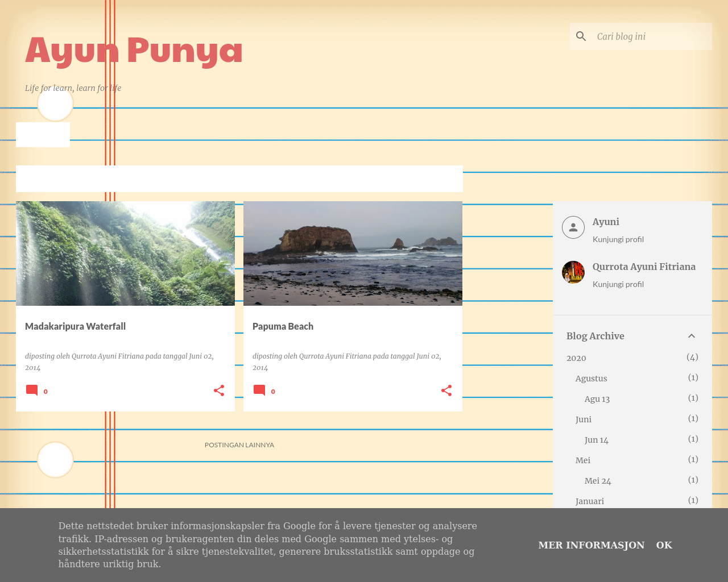Share the Madakaripura Waterfall post
The image size is (728, 582).
pos(219,390)
